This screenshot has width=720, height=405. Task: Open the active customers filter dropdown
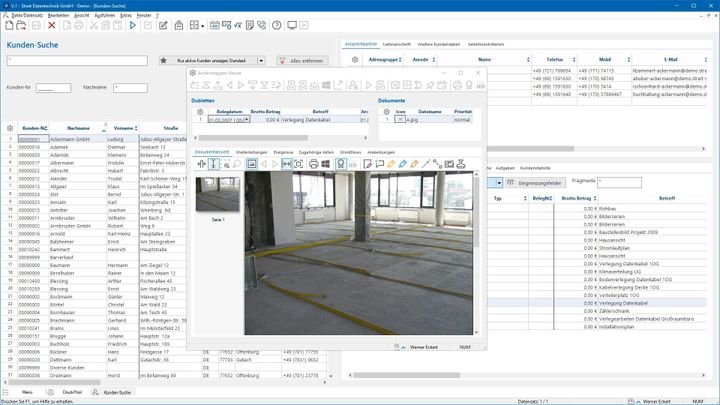[261, 60]
